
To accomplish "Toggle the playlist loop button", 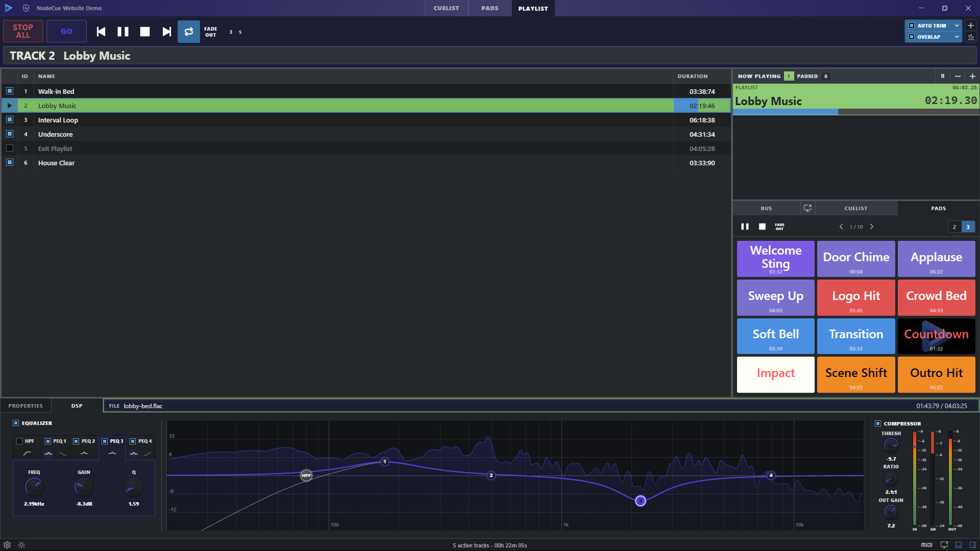I will [189, 32].
